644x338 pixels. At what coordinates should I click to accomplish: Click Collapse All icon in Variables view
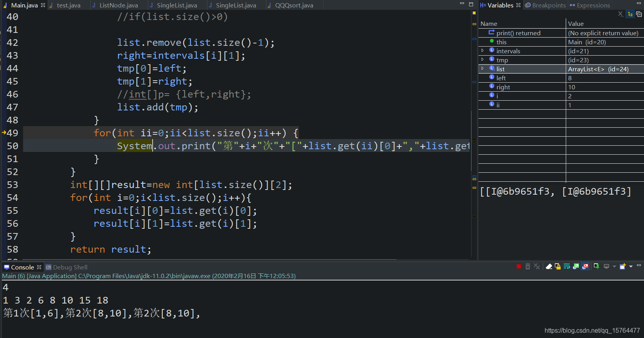[x=639, y=14]
